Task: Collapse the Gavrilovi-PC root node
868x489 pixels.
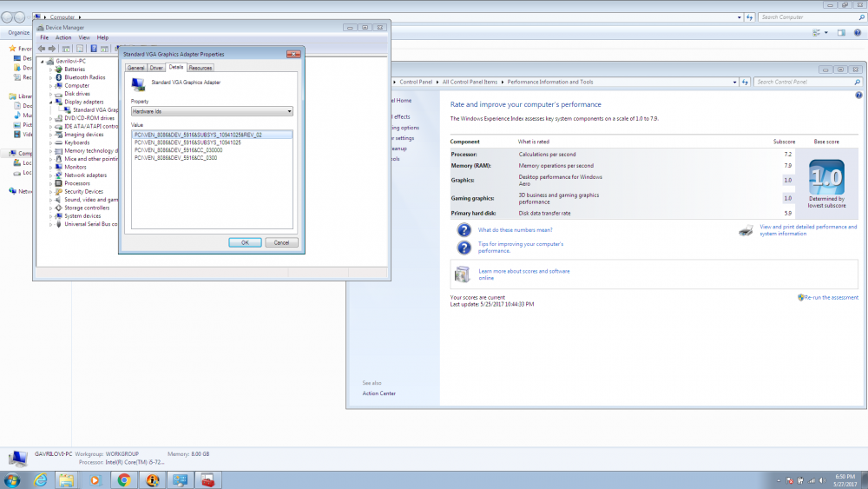Action: (43, 62)
